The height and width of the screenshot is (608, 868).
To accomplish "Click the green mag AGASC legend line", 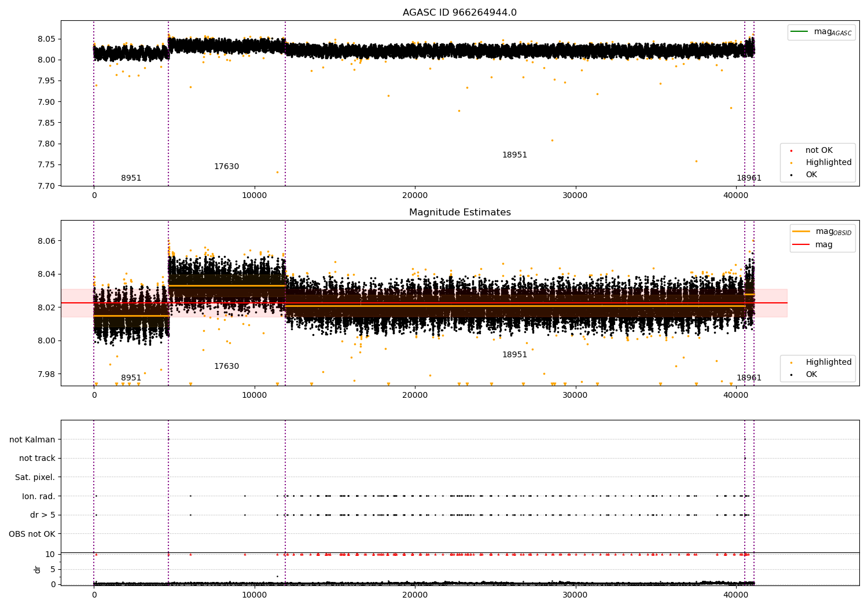I will (x=800, y=31).
